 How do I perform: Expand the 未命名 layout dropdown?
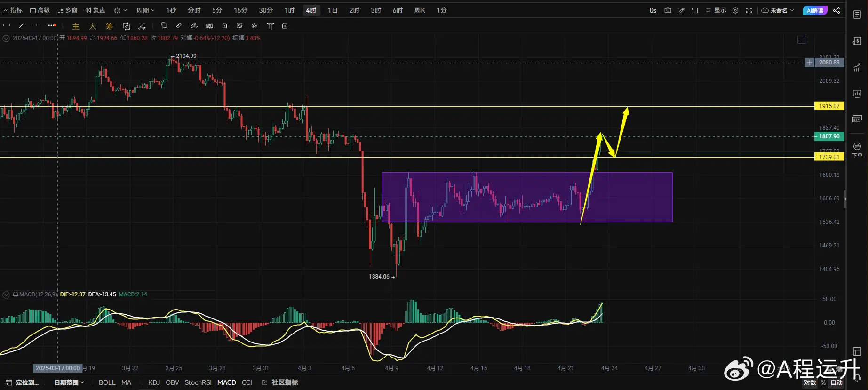click(x=778, y=10)
